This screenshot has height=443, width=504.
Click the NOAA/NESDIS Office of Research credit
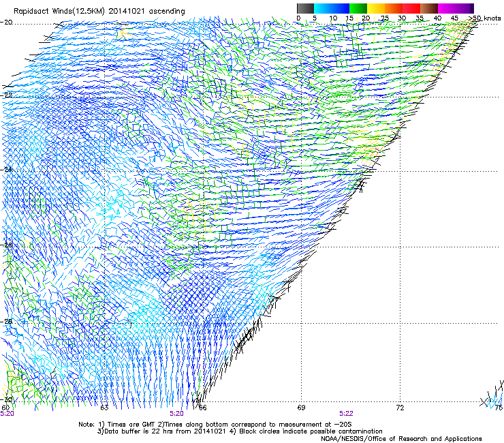tap(401, 438)
